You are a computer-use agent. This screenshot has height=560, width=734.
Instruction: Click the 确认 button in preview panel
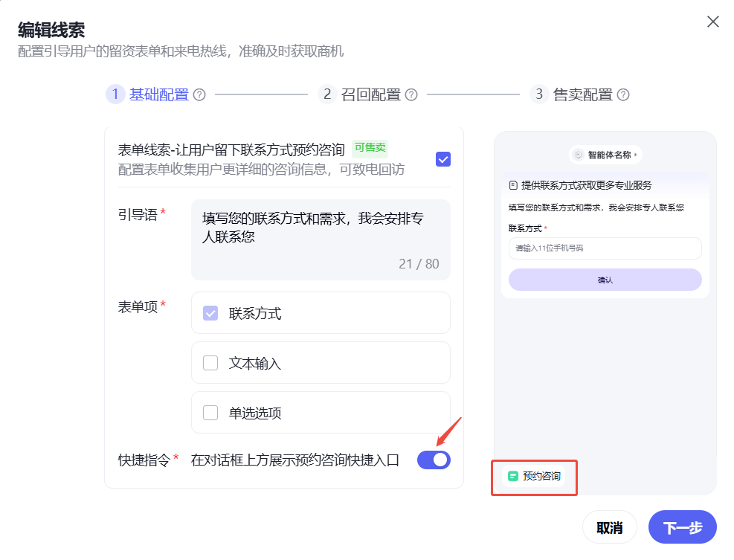pyautogui.click(x=604, y=278)
